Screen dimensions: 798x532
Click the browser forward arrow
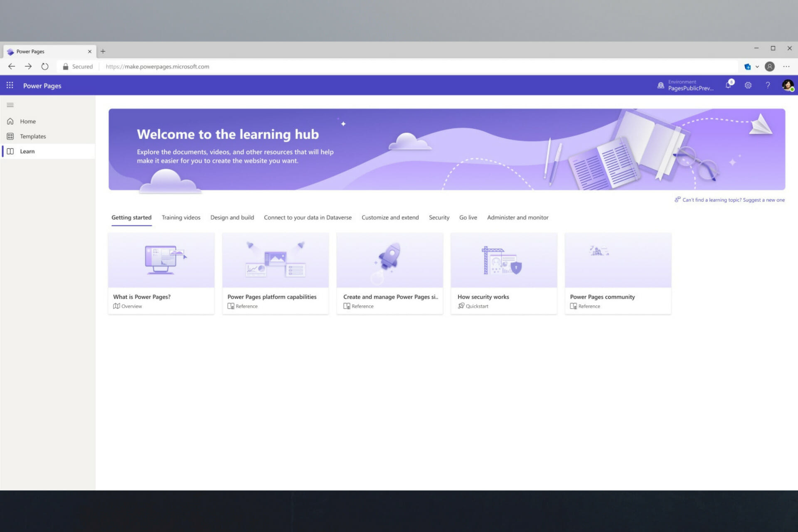click(28, 66)
